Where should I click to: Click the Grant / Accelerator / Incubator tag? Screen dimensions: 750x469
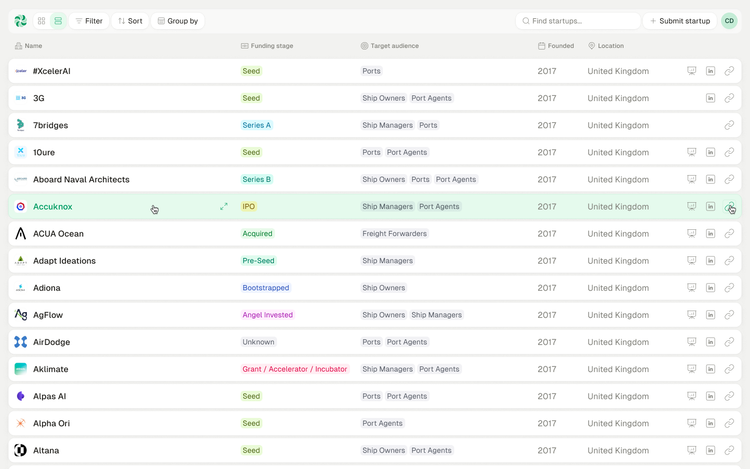tap(295, 369)
